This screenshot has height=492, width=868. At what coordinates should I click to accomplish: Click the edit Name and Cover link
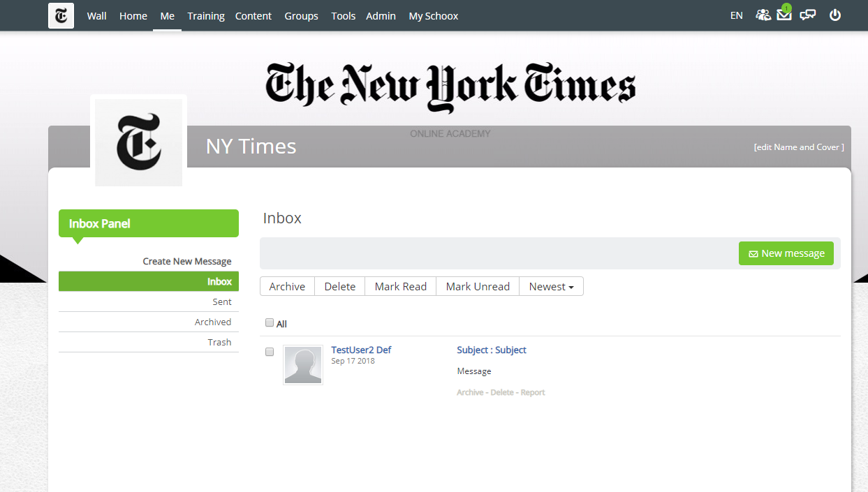799,147
